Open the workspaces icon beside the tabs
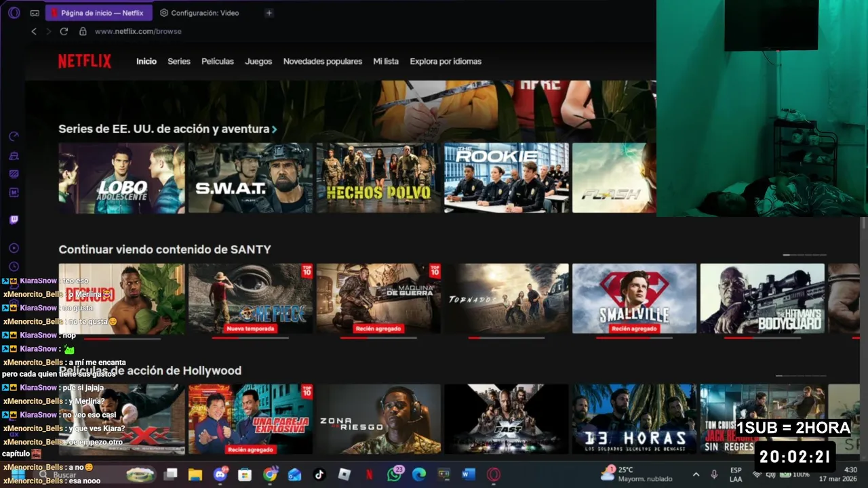This screenshot has height=488, width=868. tap(35, 13)
